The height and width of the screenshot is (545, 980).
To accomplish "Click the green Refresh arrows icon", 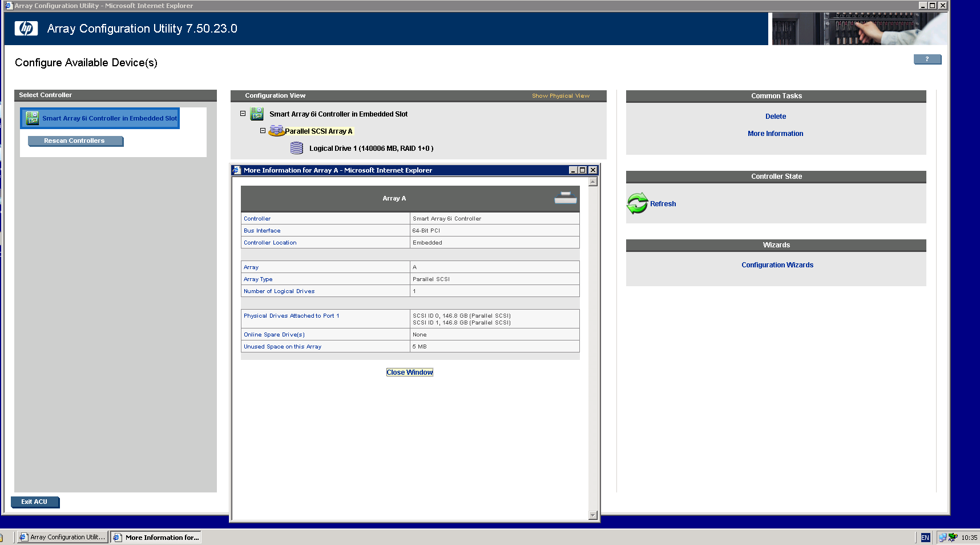I will (x=638, y=203).
